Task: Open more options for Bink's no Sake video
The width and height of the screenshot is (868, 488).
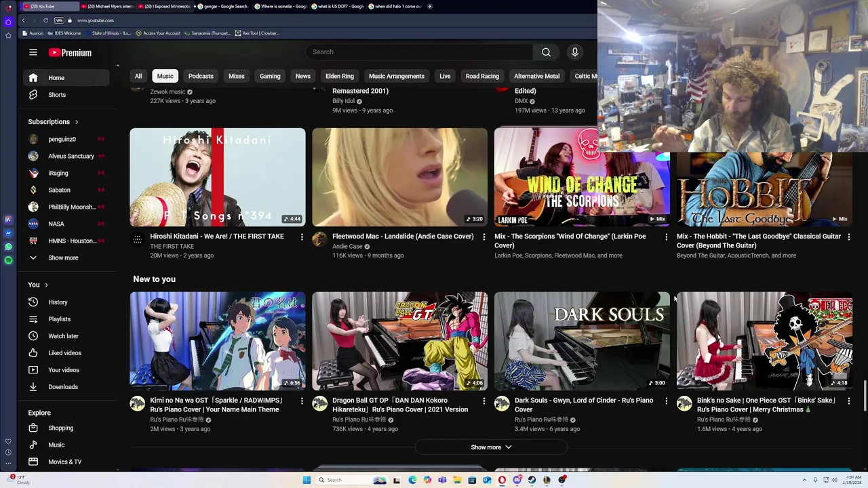Action: [848, 401]
